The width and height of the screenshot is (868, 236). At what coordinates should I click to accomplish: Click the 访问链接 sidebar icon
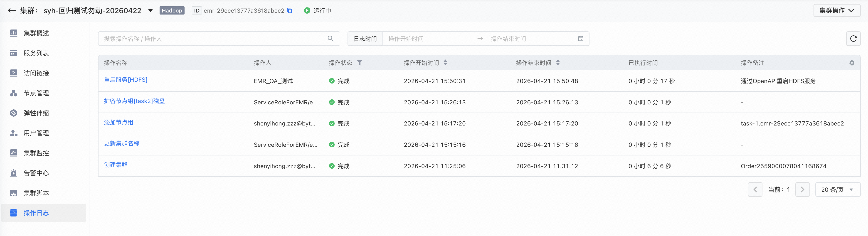pos(13,73)
